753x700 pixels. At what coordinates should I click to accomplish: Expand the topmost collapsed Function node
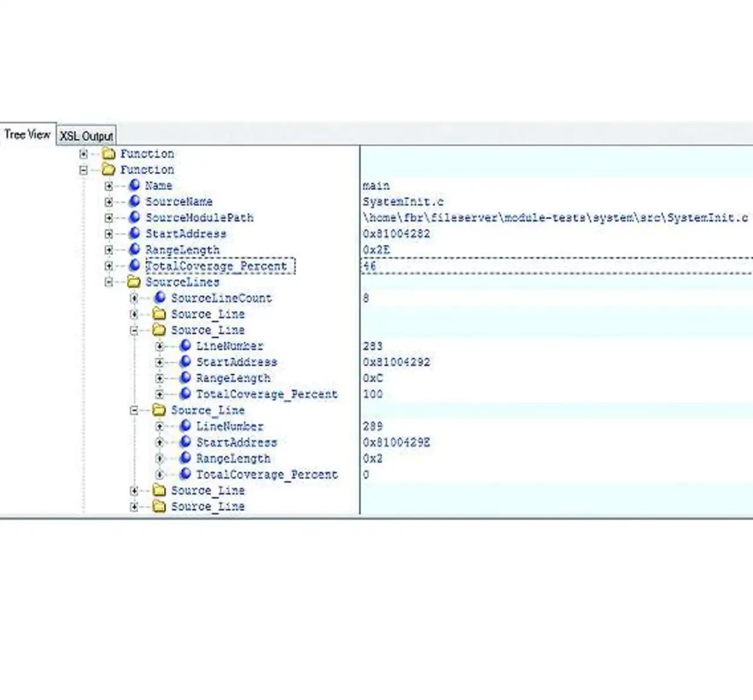pos(84,154)
